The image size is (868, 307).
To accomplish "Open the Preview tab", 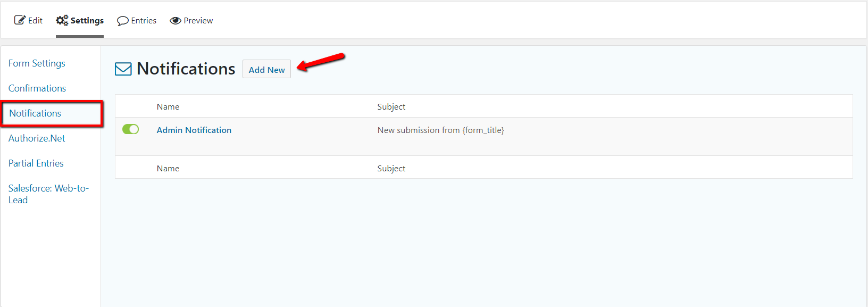I will 198,21.
